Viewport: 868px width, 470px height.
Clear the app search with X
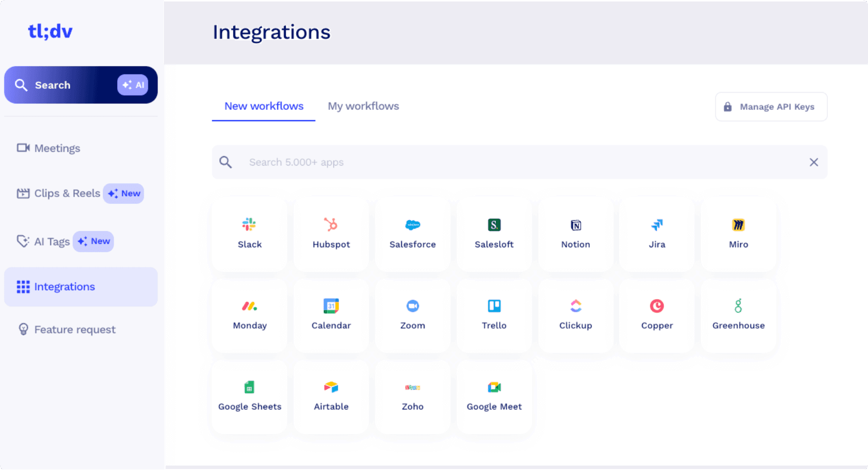tap(813, 162)
